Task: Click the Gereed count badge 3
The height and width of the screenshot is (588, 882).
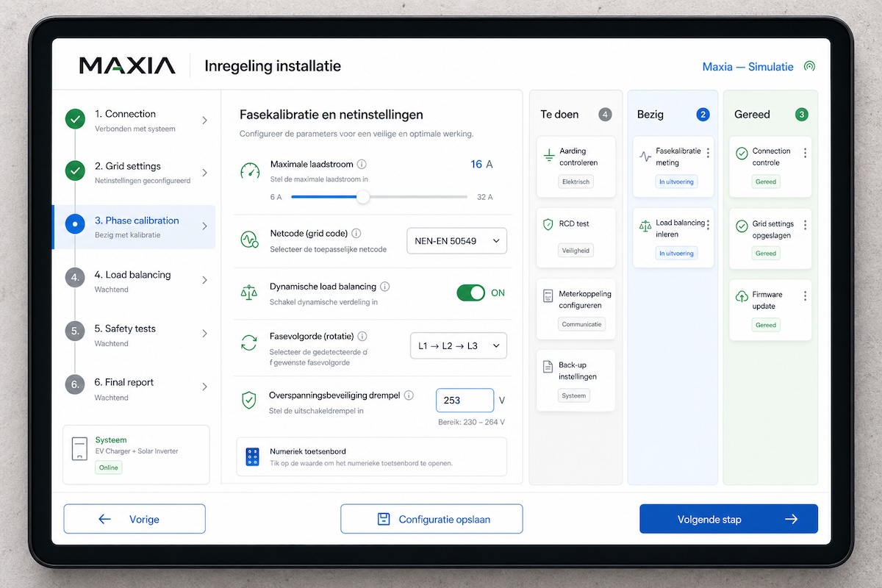Action: 802,115
